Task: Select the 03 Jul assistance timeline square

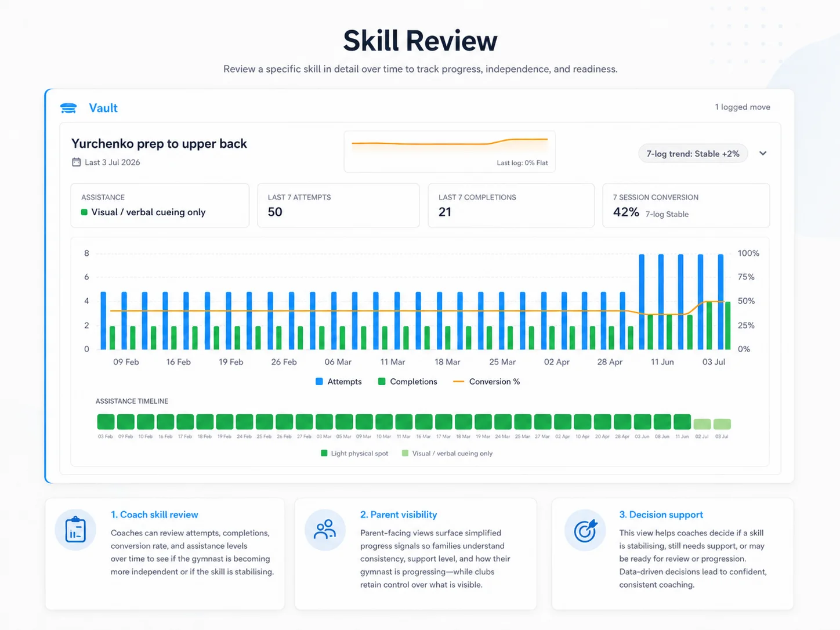Action: point(722,424)
